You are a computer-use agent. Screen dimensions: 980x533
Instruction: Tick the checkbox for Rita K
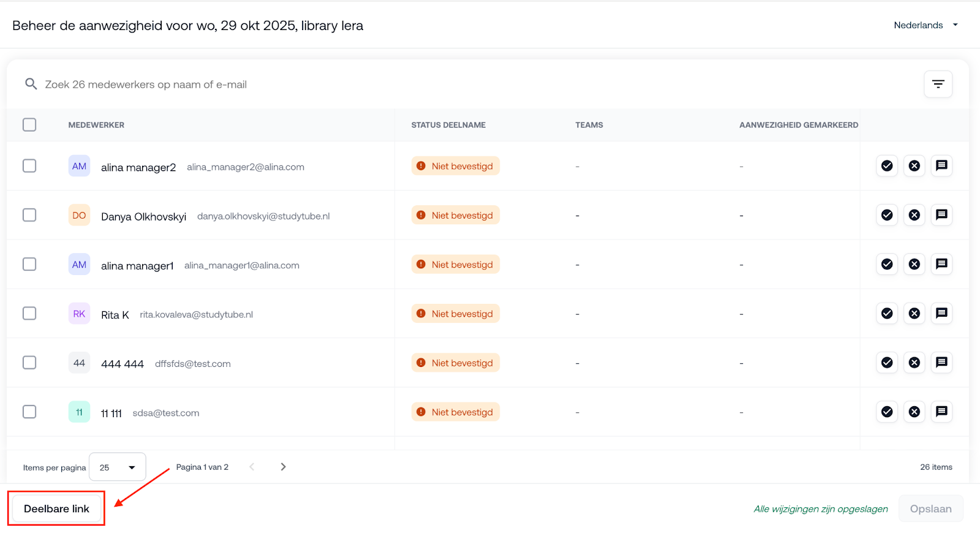click(x=29, y=314)
